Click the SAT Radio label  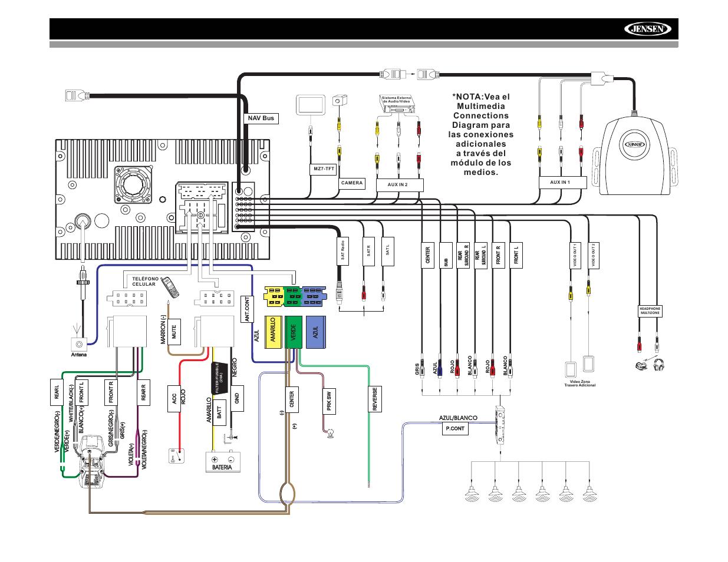342,250
